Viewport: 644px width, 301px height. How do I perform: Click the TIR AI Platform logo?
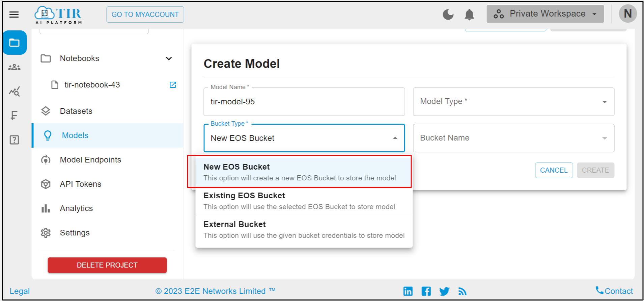point(58,15)
